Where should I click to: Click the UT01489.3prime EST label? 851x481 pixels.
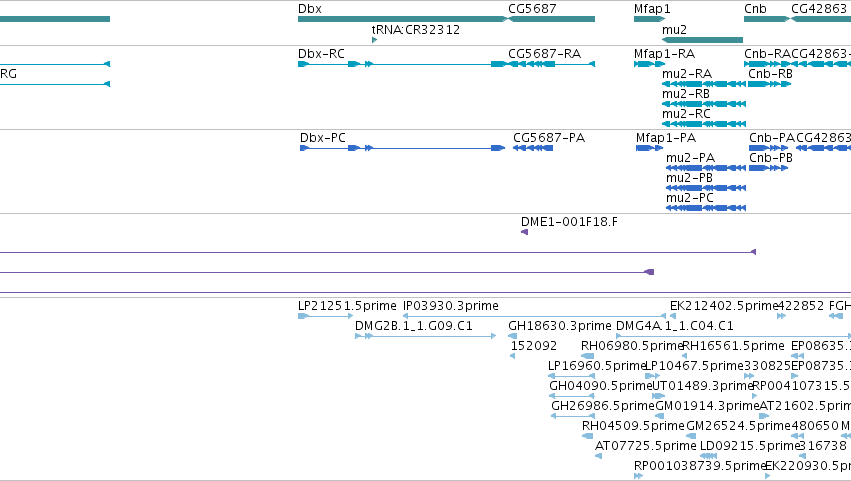click(x=703, y=387)
